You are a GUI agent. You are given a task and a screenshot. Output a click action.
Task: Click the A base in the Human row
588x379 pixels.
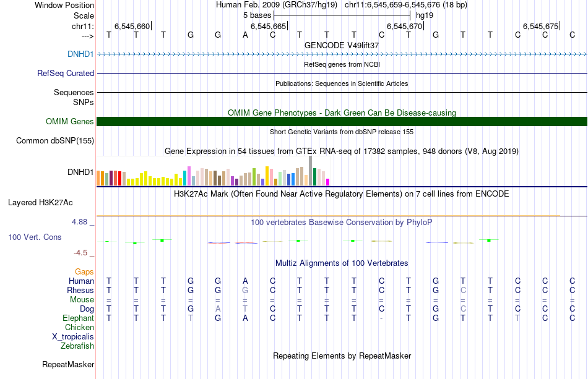pyautogui.click(x=245, y=281)
